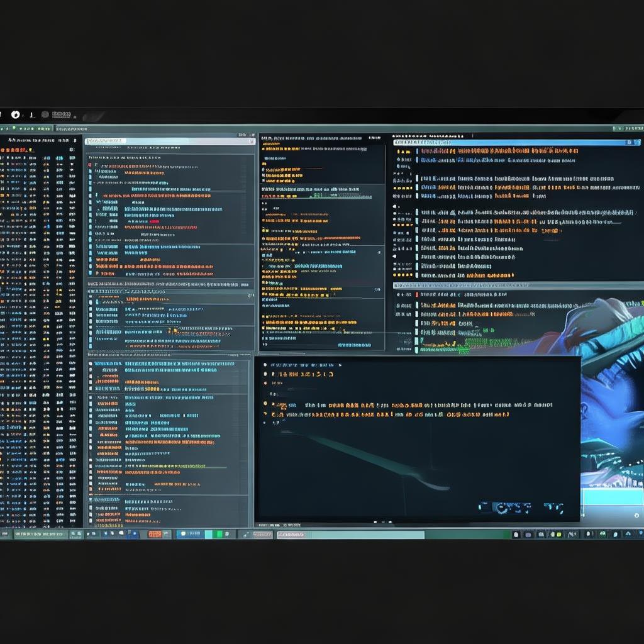Screen dimensions: 644x644
Task: Click the round dial control at the terminal's bottom right
Action: [x=501, y=508]
